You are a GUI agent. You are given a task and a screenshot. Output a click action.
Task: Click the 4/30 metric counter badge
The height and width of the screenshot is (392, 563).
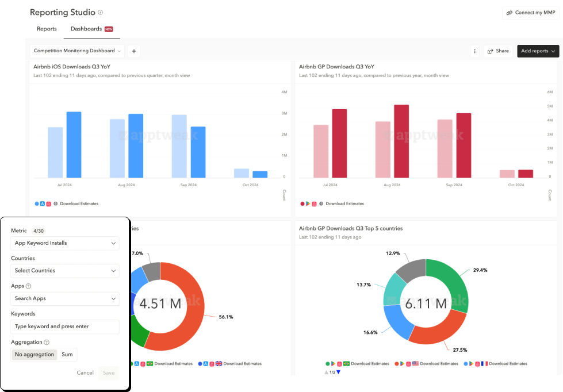point(39,231)
